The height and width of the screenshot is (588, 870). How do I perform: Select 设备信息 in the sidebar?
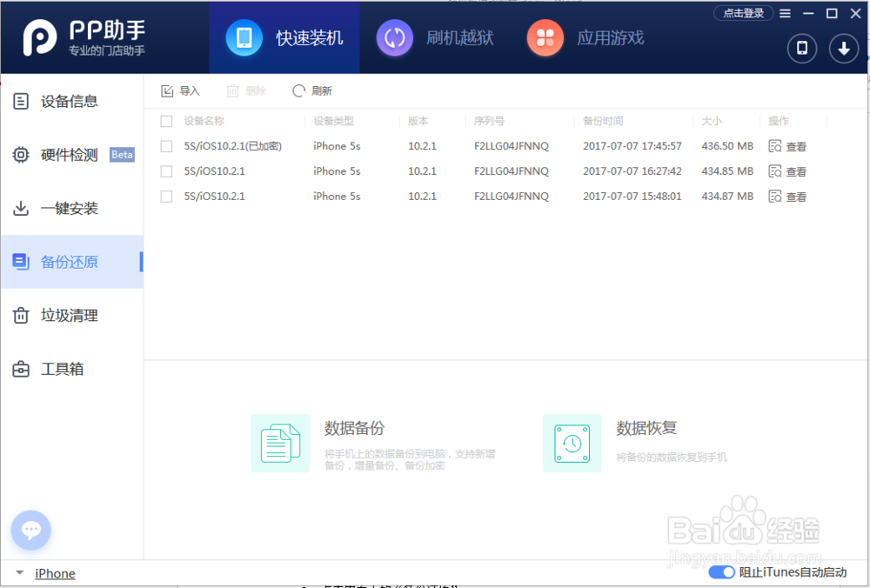click(72, 101)
